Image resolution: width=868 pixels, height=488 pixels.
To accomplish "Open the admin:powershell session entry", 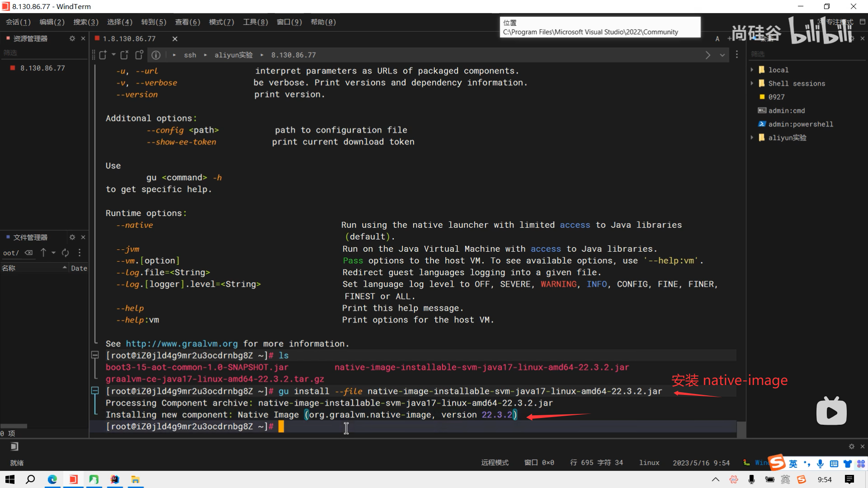I will tap(800, 124).
